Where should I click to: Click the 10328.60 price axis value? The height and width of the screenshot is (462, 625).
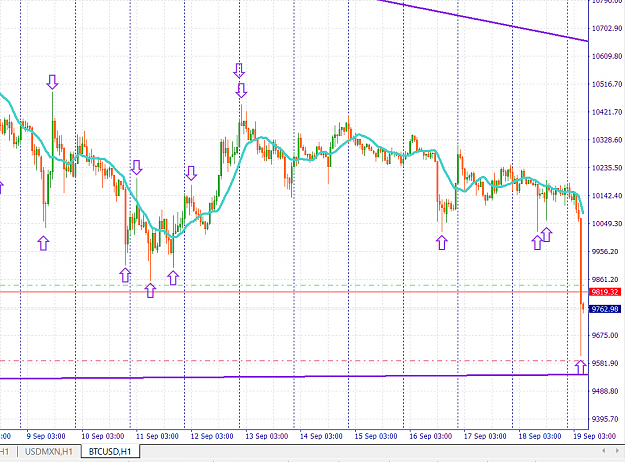point(607,140)
